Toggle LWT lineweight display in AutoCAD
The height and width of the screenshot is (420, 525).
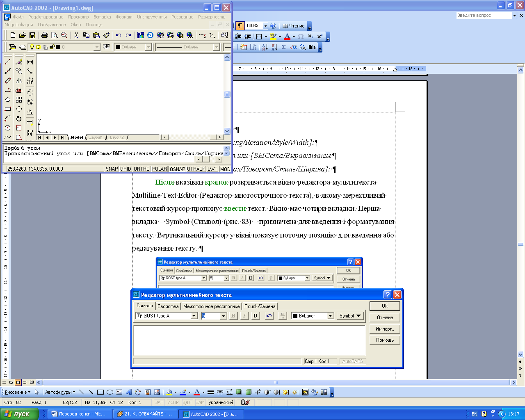click(212, 169)
